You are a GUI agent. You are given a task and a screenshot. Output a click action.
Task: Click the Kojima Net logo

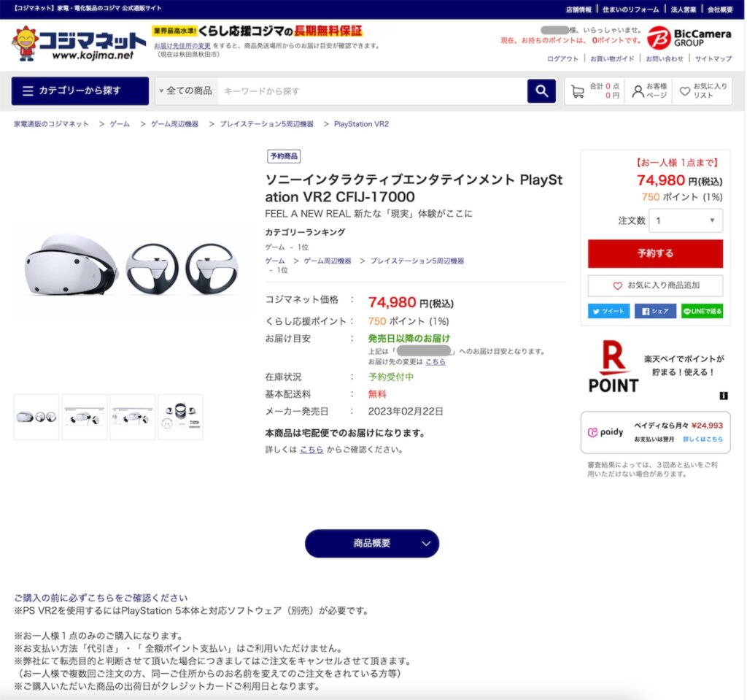[x=79, y=43]
